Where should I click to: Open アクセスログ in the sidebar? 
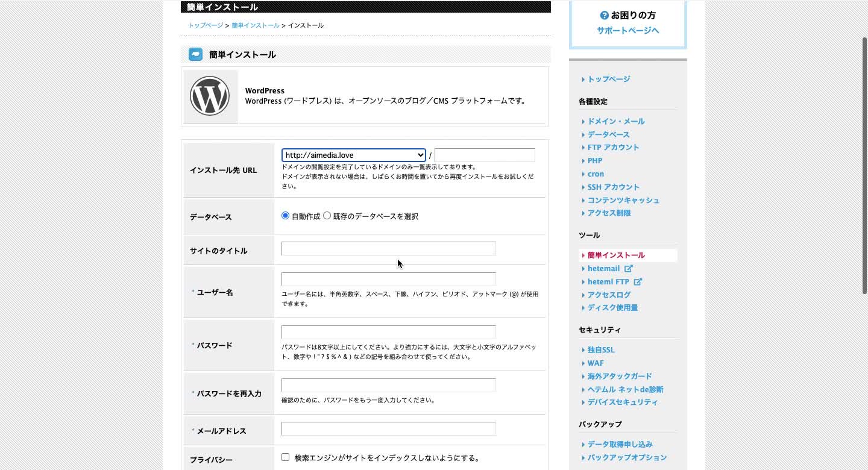click(x=609, y=295)
